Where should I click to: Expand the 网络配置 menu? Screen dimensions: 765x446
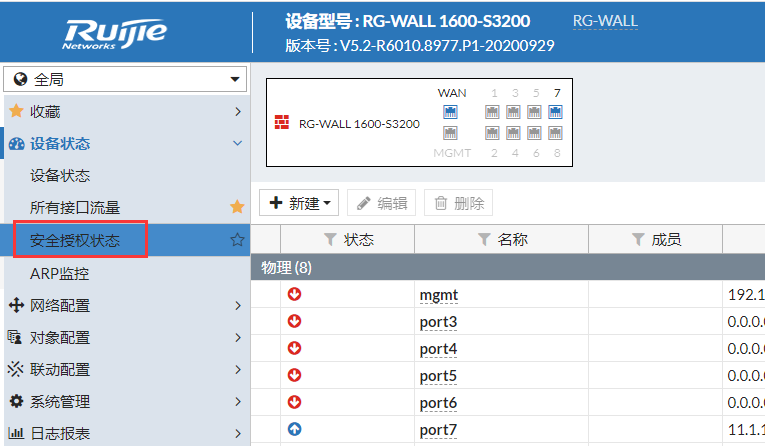click(125, 306)
